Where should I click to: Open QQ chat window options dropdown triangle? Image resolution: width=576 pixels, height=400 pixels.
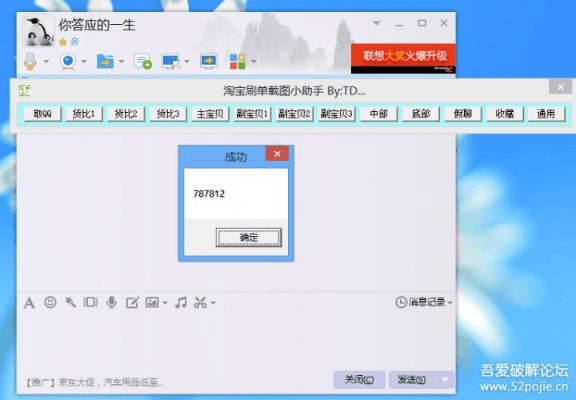point(377,23)
